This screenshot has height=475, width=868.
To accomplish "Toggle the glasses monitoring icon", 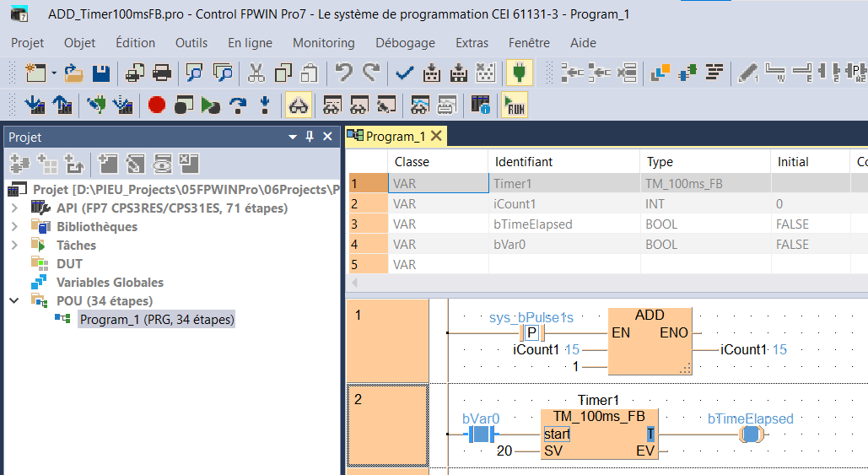I will coord(299,105).
